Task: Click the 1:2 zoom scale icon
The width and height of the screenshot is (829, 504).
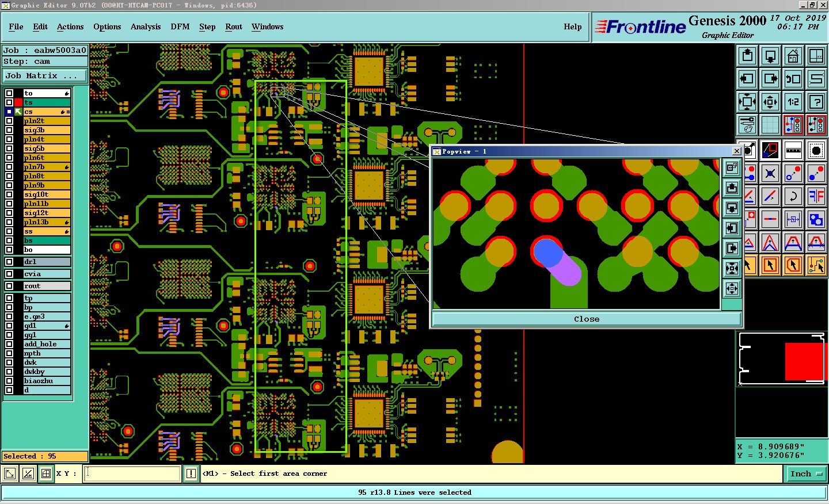Action: click(793, 102)
